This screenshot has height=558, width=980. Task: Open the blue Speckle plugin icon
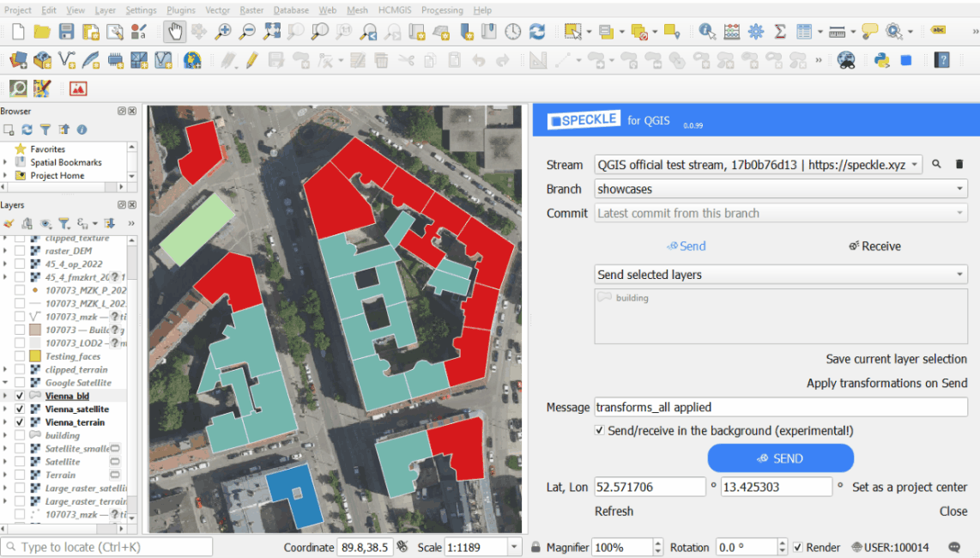coord(906,60)
